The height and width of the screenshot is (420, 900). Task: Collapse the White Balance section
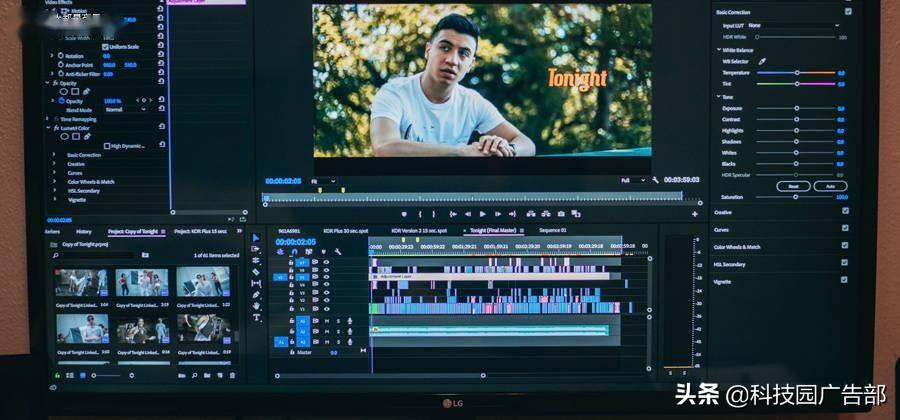coord(719,50)
